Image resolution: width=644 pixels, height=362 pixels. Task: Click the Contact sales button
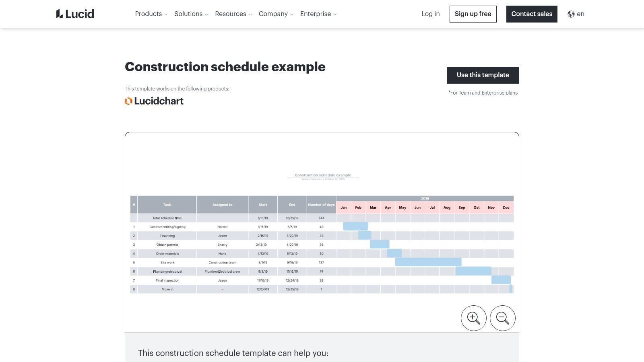(531, 14)
